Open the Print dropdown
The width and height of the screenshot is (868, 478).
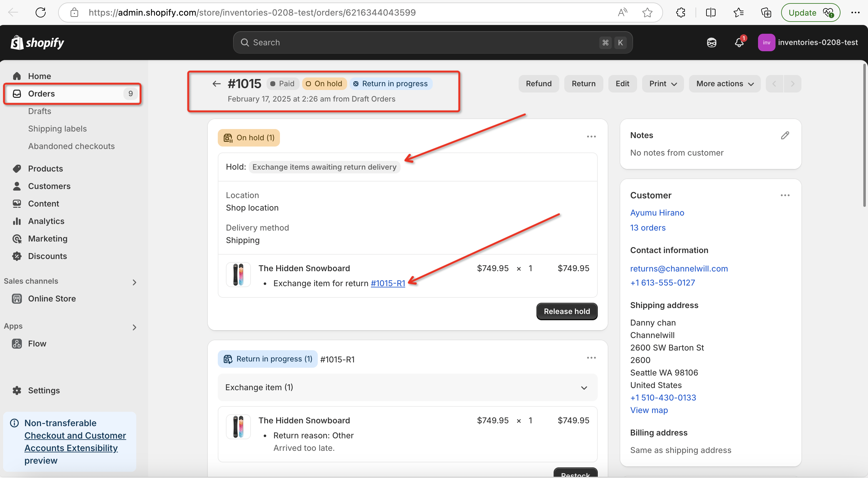point(662,84)
